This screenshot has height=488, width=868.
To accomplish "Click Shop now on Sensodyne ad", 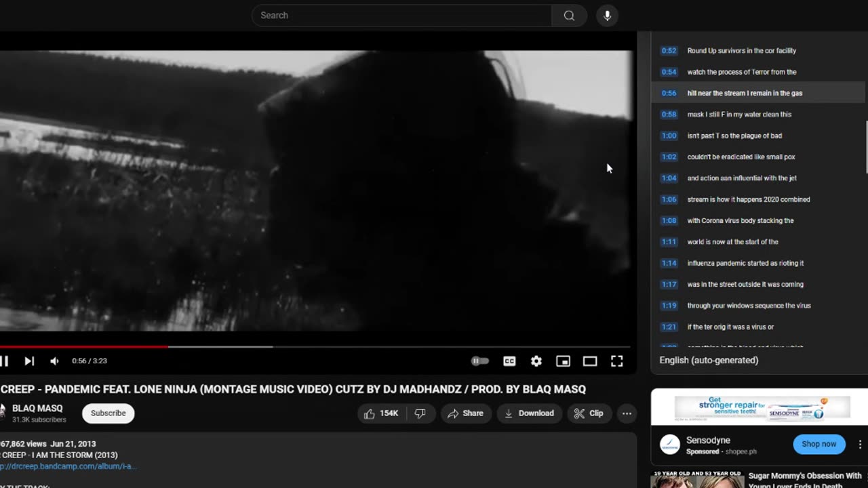I will point(818,445).
